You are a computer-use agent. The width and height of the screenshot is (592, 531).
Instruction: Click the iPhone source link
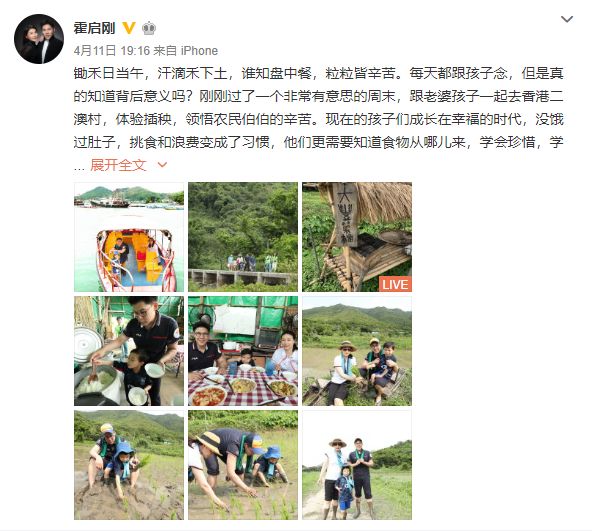point(199,51)
